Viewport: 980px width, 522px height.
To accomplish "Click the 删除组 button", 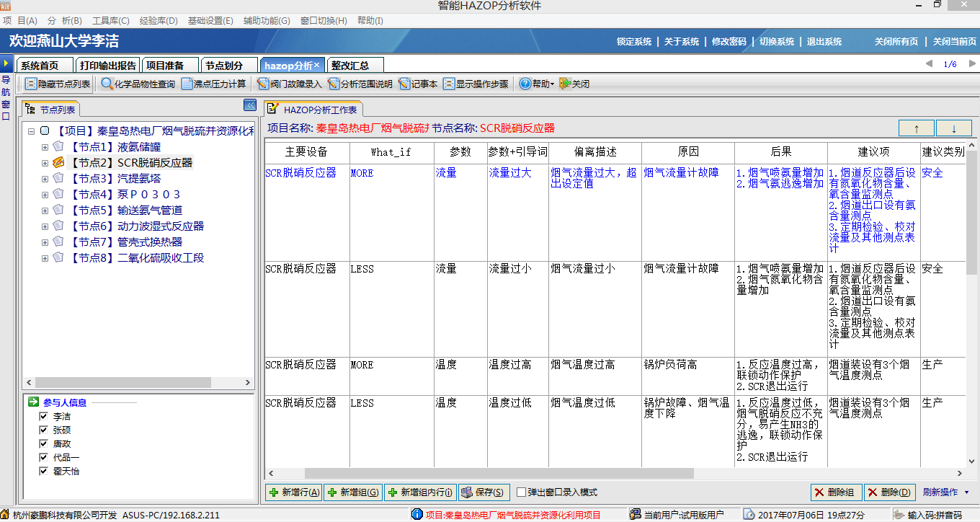I will [837, 492].
